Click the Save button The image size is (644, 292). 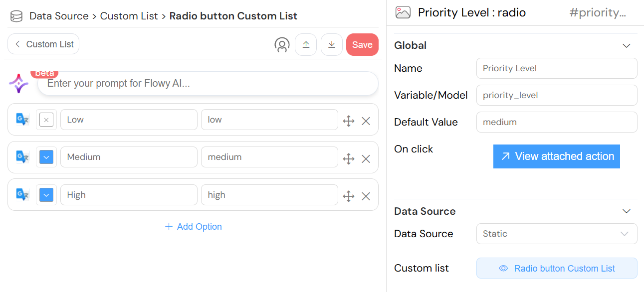[x=362, y=44]
